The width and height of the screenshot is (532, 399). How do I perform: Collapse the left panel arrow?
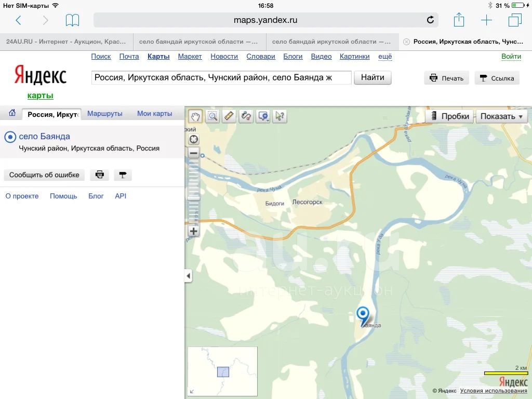click(188, 275)
